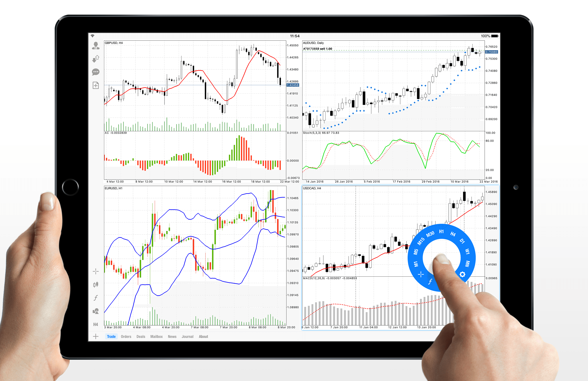The image size is (588, 381).
Task: Select M30 on the radial timeframe menu
Action: (x=430, y=234)
